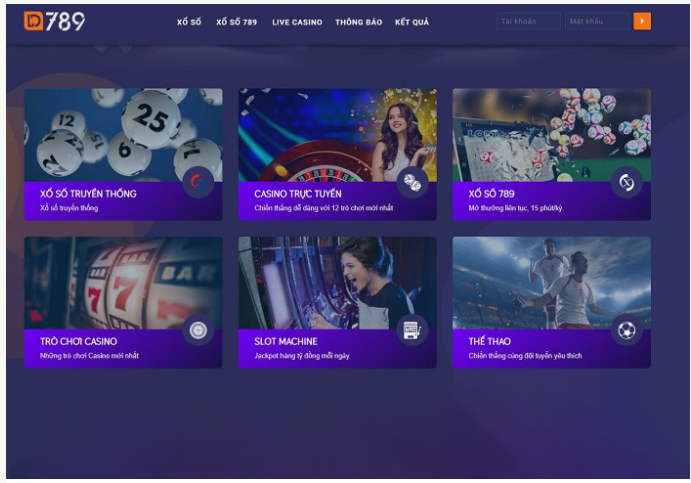The width and height of the screenshot is (691, 483).
Task: Focus the Tài khoản username field
Action: pyautogui.click(x=528, y=21)
